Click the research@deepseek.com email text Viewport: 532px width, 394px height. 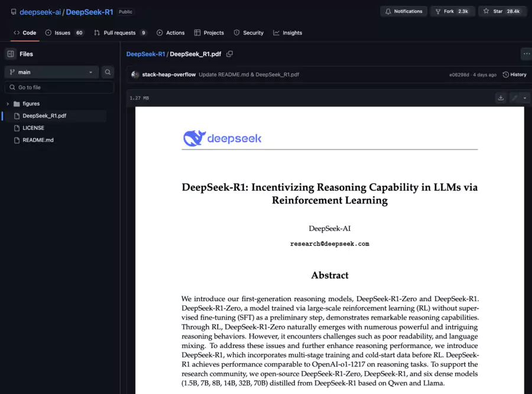(329, 244)
